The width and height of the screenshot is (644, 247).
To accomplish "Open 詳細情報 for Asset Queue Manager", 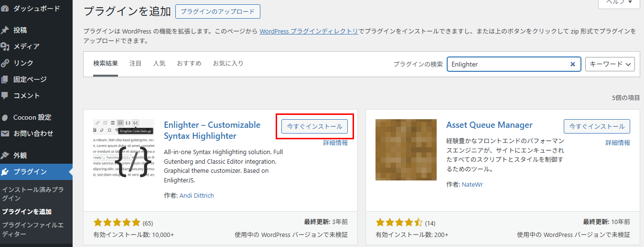I will click(618, 143).
